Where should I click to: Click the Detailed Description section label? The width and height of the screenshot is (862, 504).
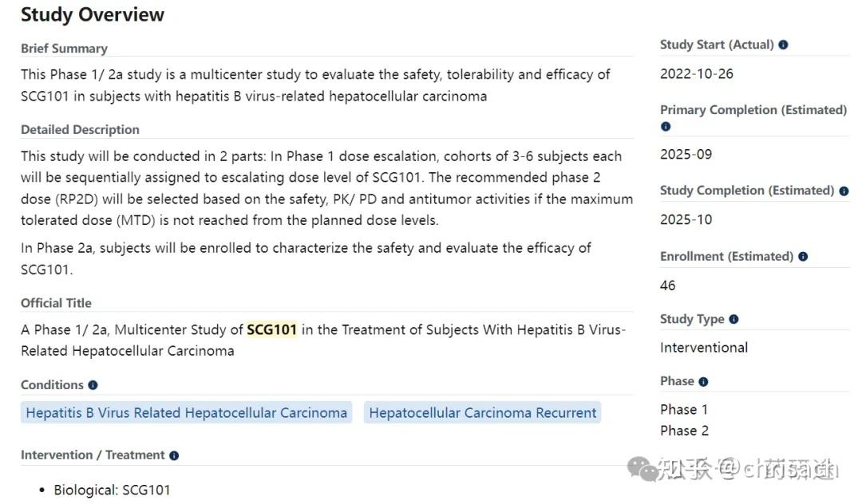coord(80,130)
